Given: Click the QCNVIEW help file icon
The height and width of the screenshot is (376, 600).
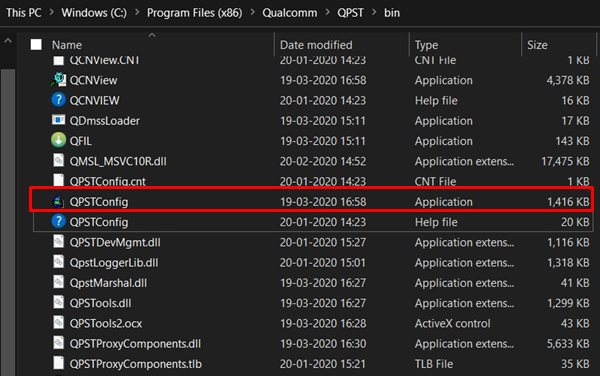Looking at the screenshot, I should (58, 100).
